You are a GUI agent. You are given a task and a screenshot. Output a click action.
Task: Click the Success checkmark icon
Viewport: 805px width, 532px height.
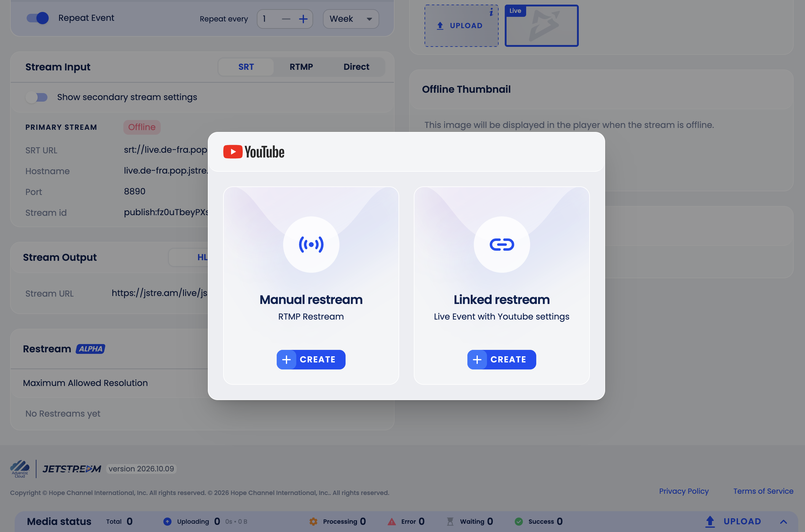coord(519,522)
